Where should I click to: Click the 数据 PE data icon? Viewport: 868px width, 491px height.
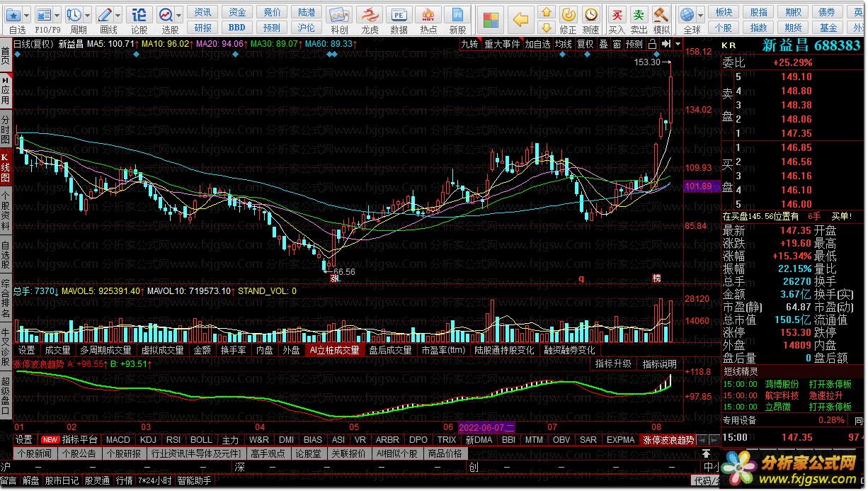[x=399, y=14]
